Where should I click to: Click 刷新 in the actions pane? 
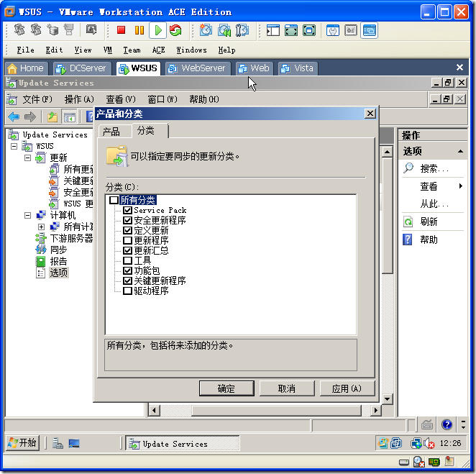pyautogui.click(x=429, y=222)
